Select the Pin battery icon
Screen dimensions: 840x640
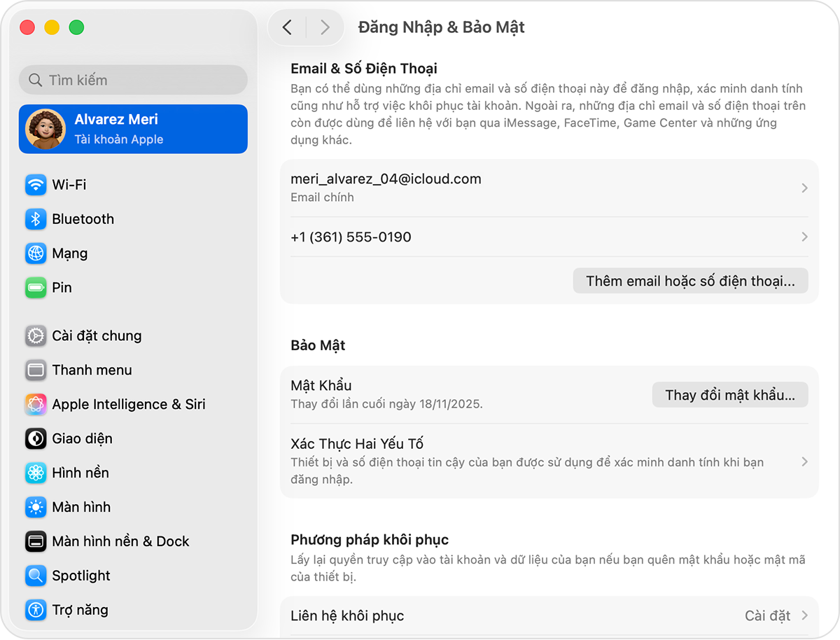(x=36, y=288)
